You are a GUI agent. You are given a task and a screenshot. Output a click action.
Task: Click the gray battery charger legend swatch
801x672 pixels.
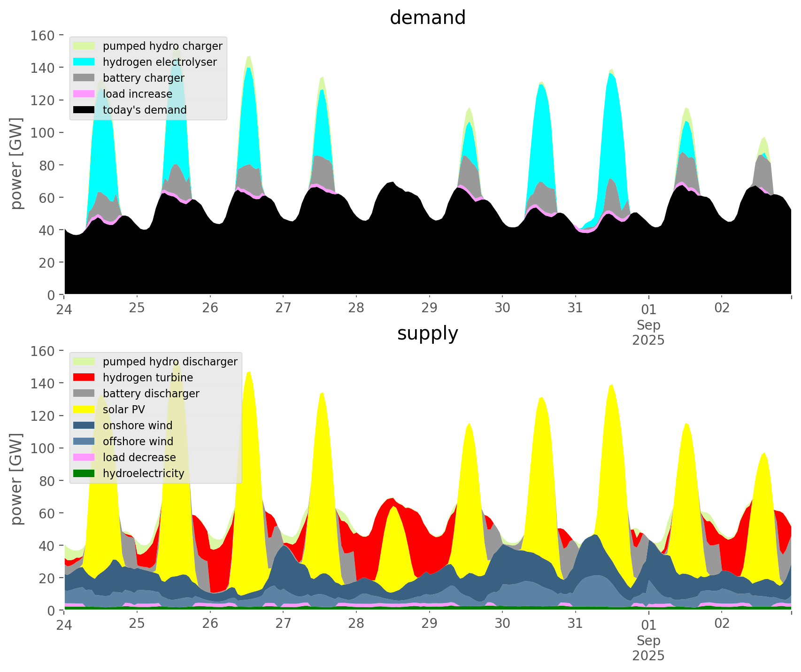pyautogui.click(x=84, y=78)
